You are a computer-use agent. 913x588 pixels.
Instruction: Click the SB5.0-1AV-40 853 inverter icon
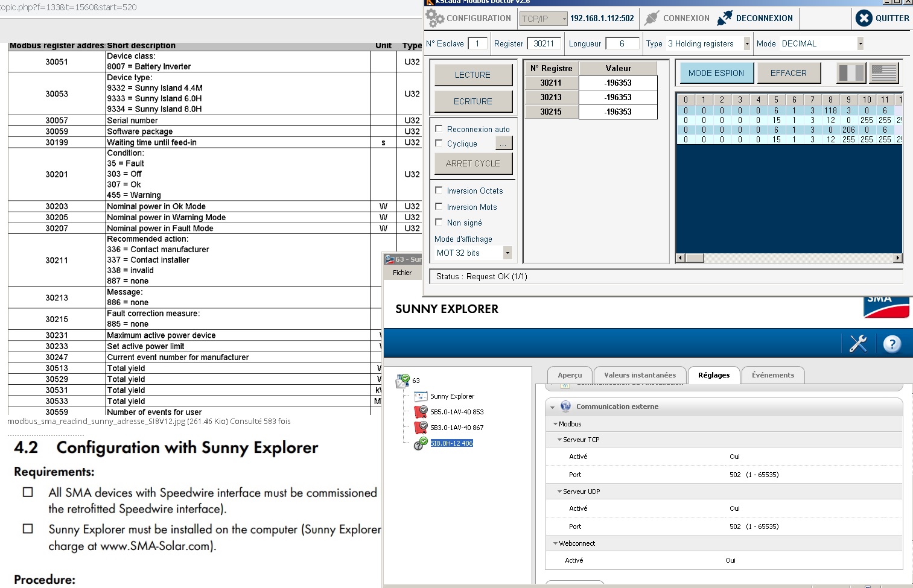[x=421, y=412]
